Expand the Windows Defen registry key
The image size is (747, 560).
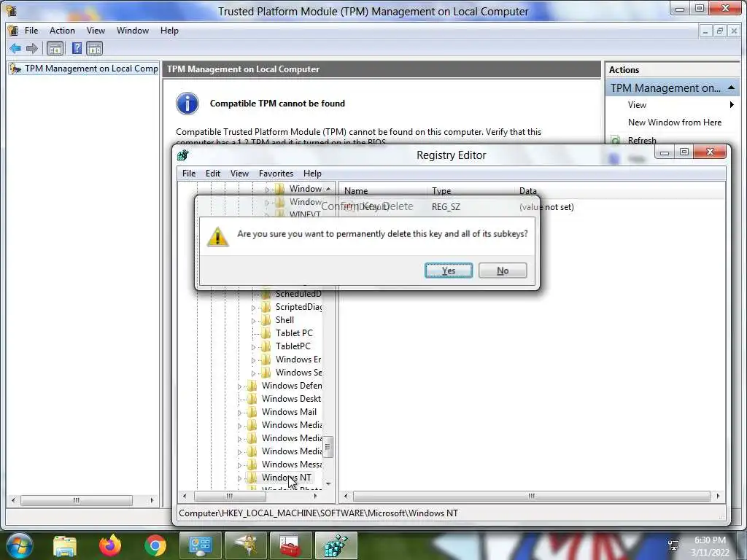point(239,386)
